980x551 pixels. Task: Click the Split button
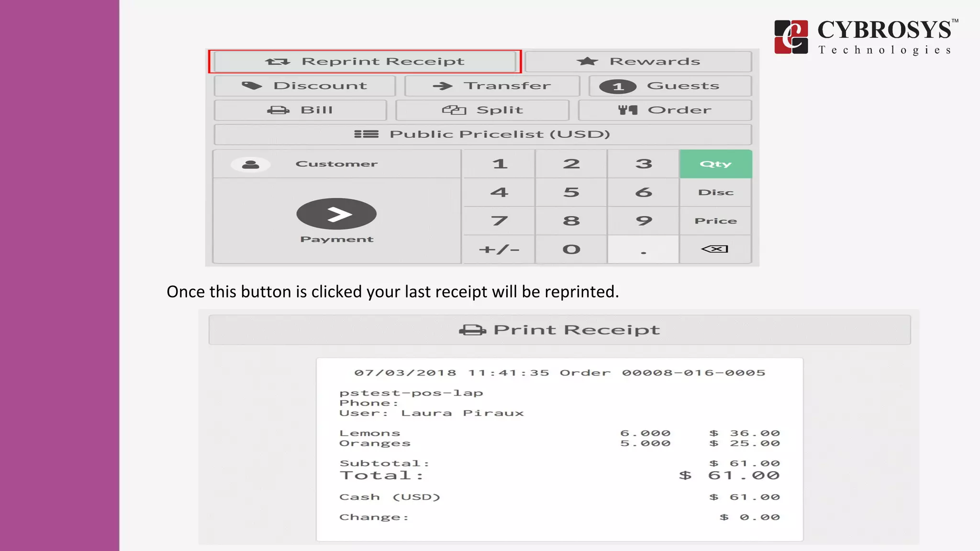pyautogui.click(x=482, y=110)
